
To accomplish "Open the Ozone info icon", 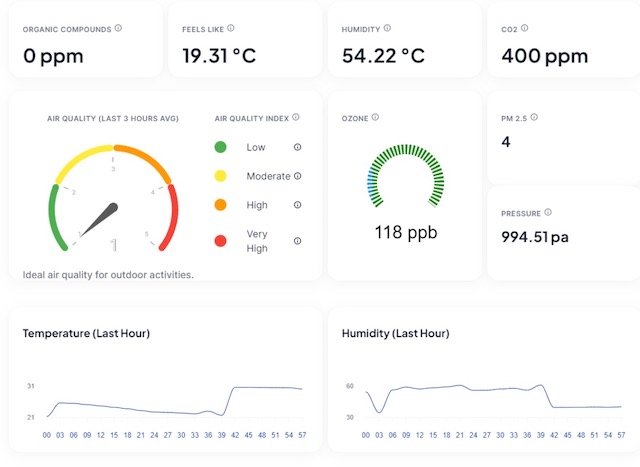I will pos(375,118).
